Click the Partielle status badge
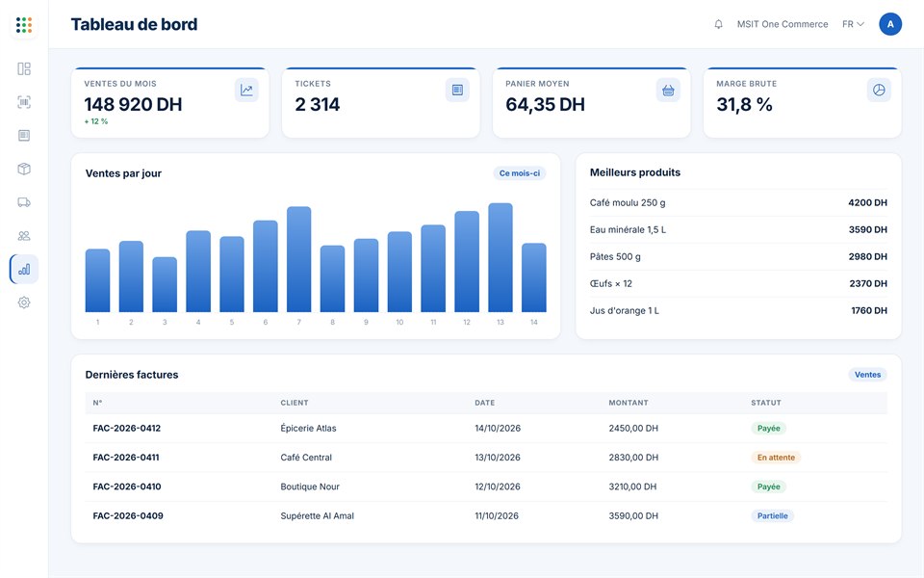924x578 pixels. click(x=773, y=516)
